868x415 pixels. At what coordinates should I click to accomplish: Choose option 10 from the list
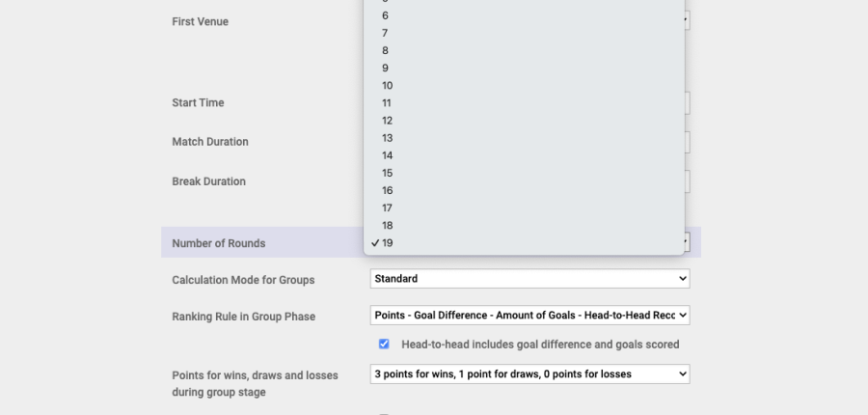388,85
